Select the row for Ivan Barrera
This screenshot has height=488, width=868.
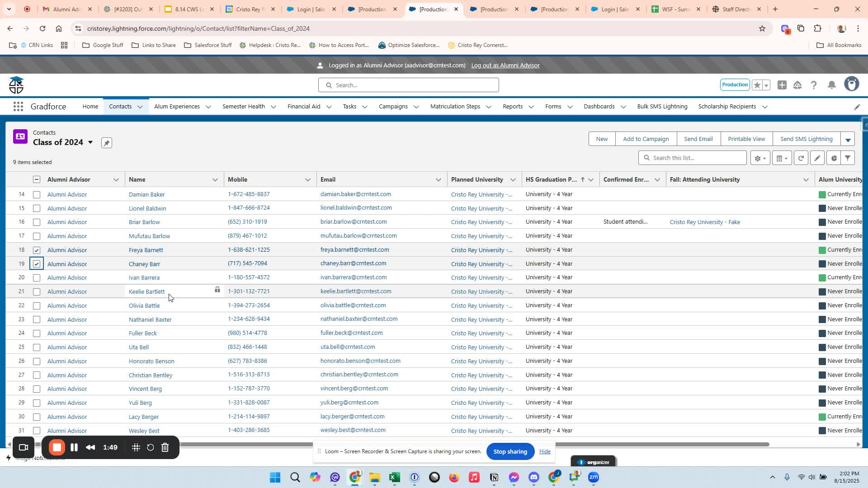(x=37, y=278)
